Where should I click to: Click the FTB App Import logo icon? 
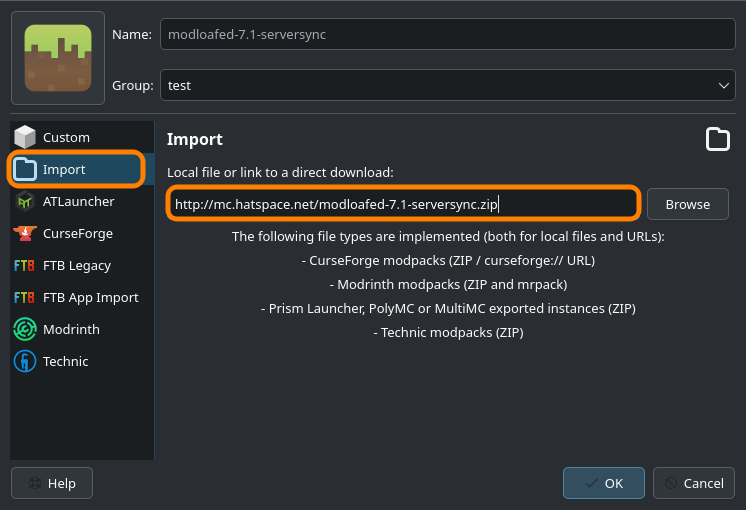[26, 298]
